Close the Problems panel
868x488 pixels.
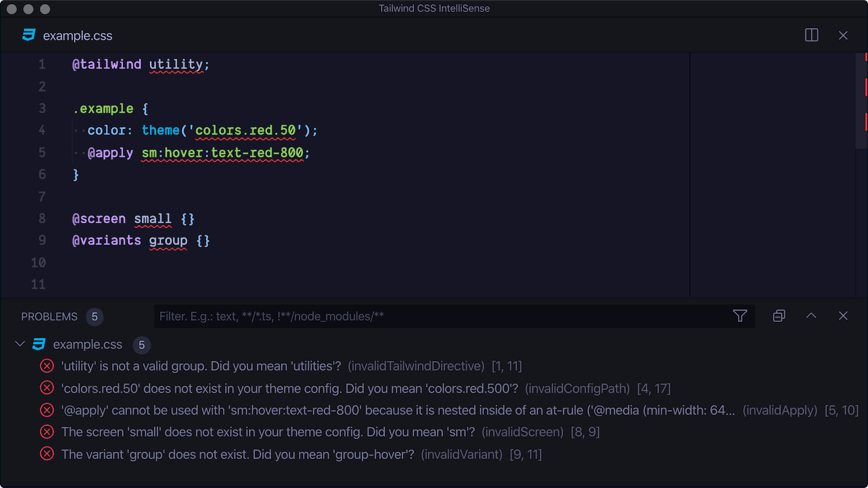pos(843,315)
